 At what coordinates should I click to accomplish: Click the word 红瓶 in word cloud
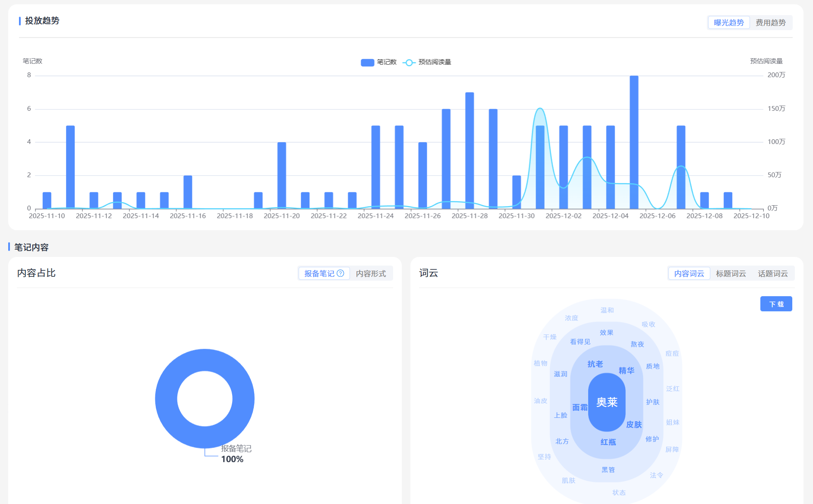(x=608, y=442)
